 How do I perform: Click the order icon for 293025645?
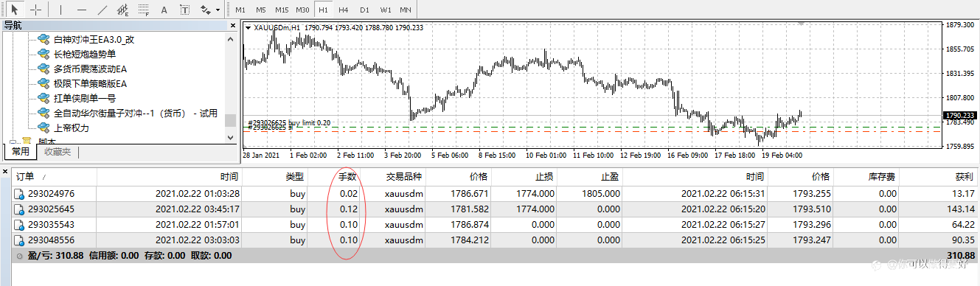coord(19,209)
